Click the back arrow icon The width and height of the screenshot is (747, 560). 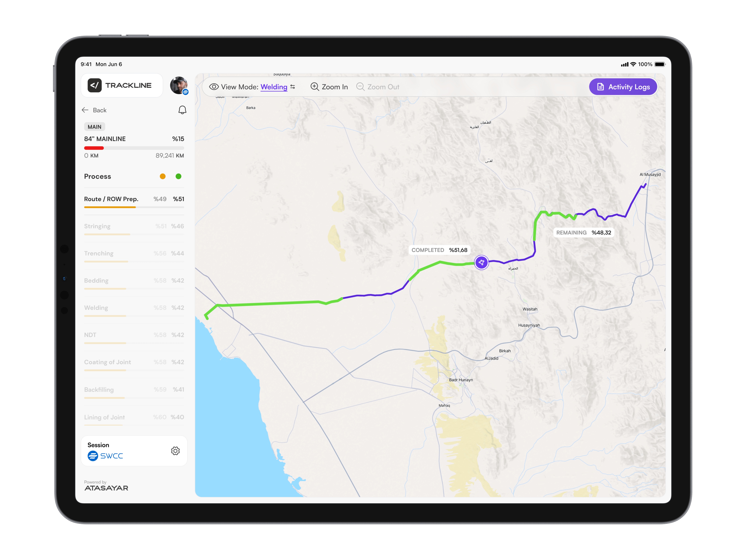point(85,110)
